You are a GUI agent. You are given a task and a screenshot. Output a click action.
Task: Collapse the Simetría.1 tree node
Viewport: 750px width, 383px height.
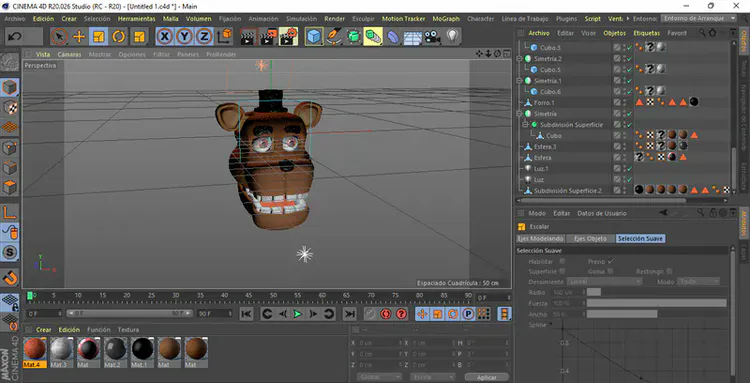pos(520,81)
